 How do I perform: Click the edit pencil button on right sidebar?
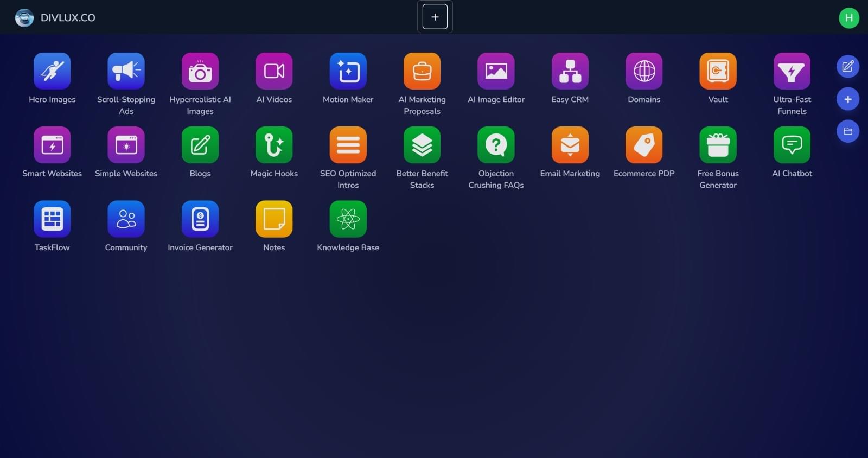[x=848, y=67]
